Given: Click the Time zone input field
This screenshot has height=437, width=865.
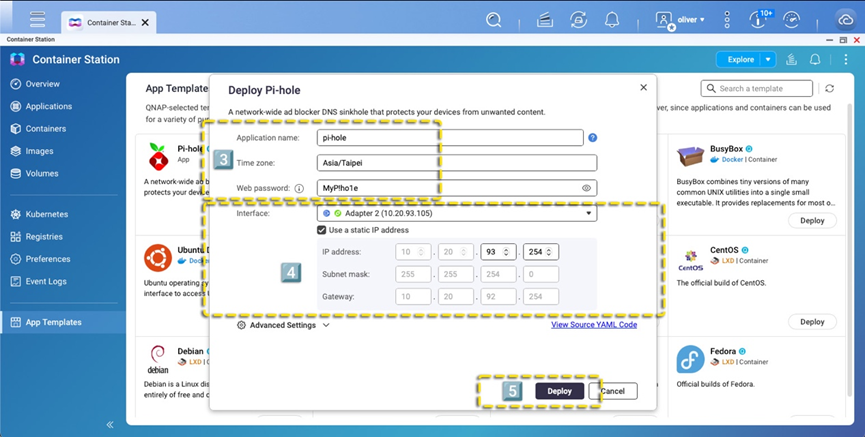Looking at the screenshot, I should click(456, 163).
